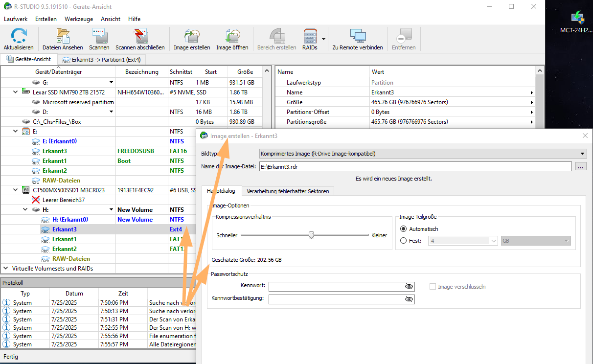Image resolution: width=593 pixels, height=364 pixels.
Task: Expand the Name property arrow
Action: click(x=531, y=92)
